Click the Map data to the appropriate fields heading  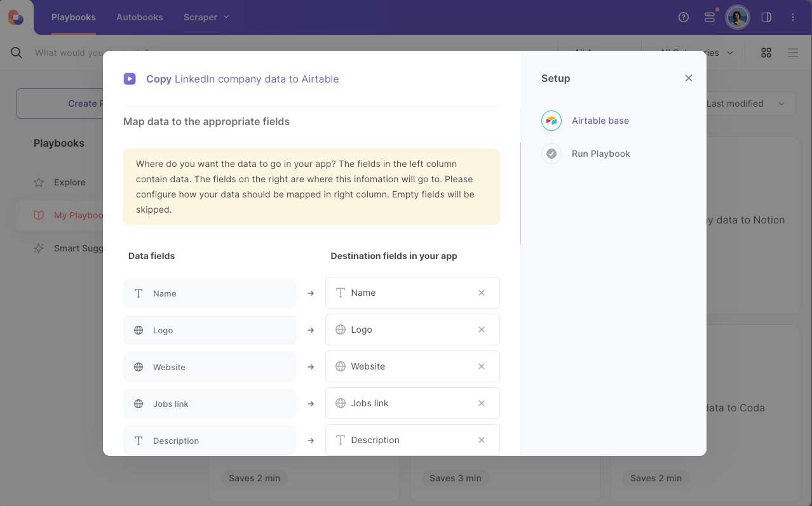tap(206, 121)
